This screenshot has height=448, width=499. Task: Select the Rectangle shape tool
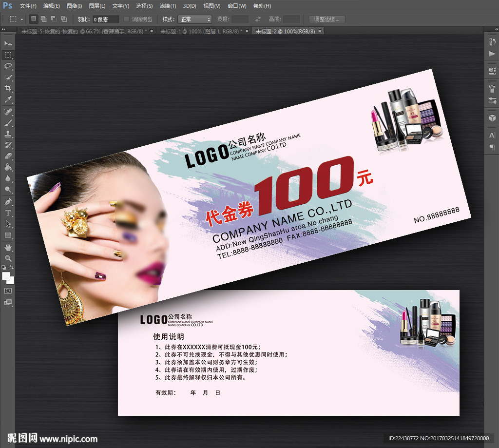(8, 235)
